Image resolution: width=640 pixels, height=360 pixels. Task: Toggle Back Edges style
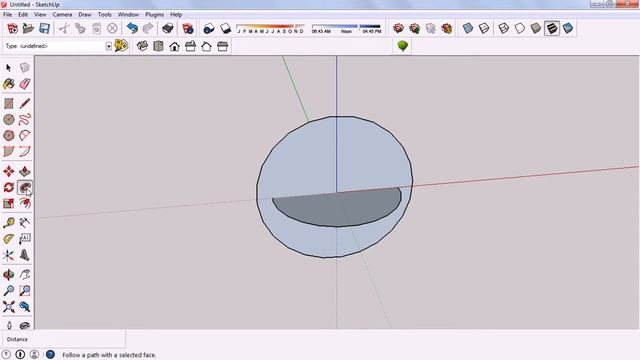click(x=484, y=28)
